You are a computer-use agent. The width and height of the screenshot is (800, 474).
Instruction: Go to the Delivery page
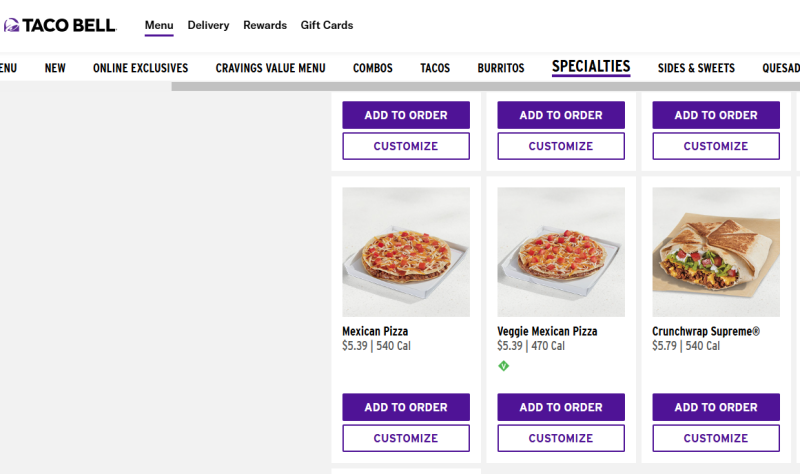[x=208, y=25]
